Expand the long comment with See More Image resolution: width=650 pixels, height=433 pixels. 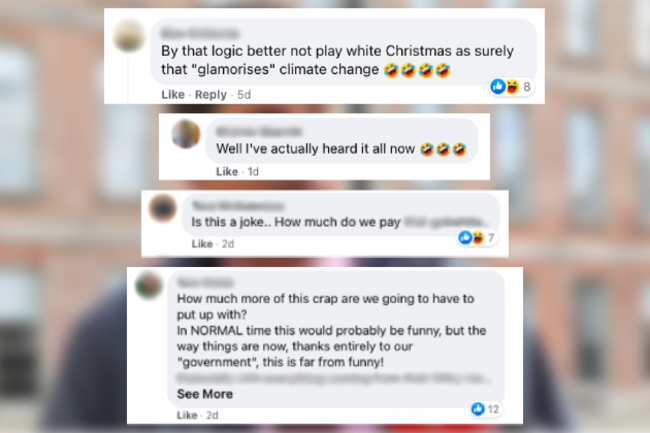tap(205, 394)
